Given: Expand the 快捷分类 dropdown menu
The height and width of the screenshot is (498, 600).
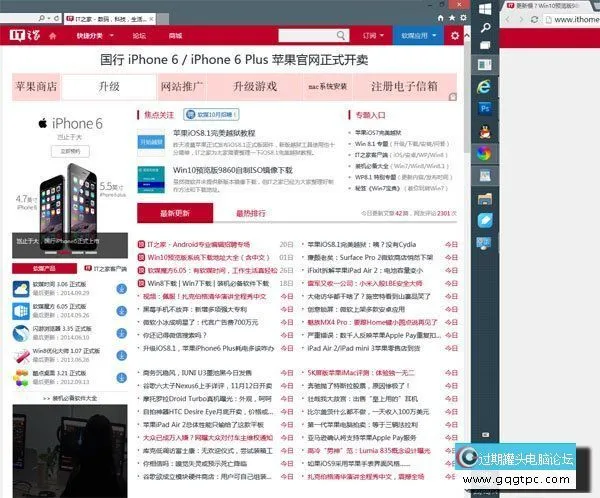Looking at the screenshot, I should (x=95, y=35).
